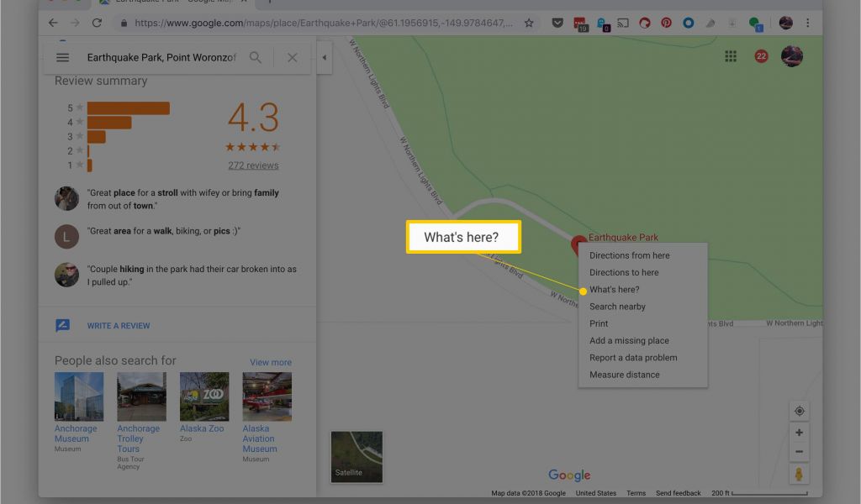Choose Directions to here in the context menu
This screenshot has height=504, width=861.
pos(624,272)
